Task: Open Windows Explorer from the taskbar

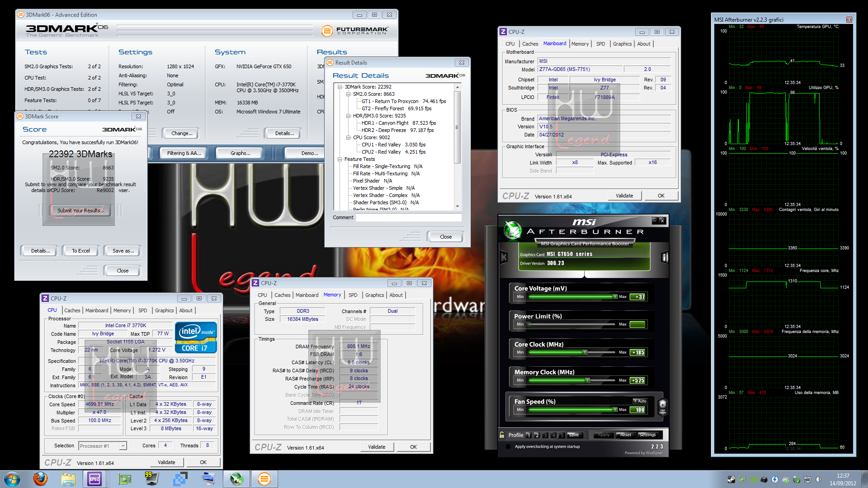Action: tap(68, 479)
